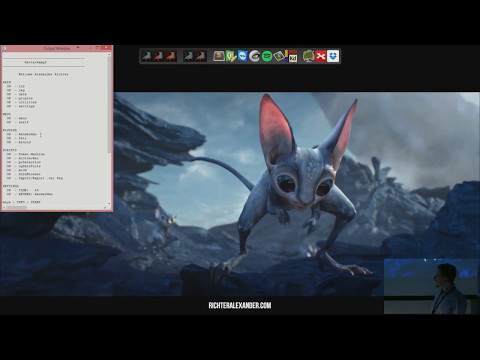Maximize the Output Window

[x=98, y=48]
